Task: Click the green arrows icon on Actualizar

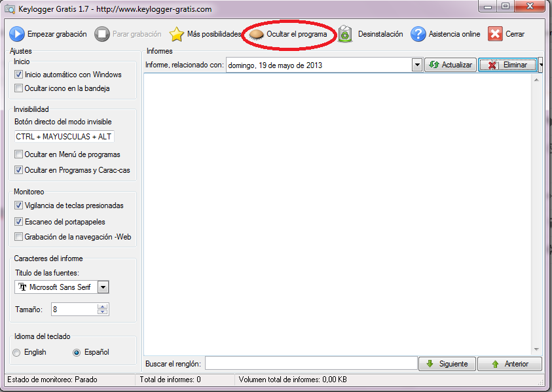Action: [x=433, y=65]
